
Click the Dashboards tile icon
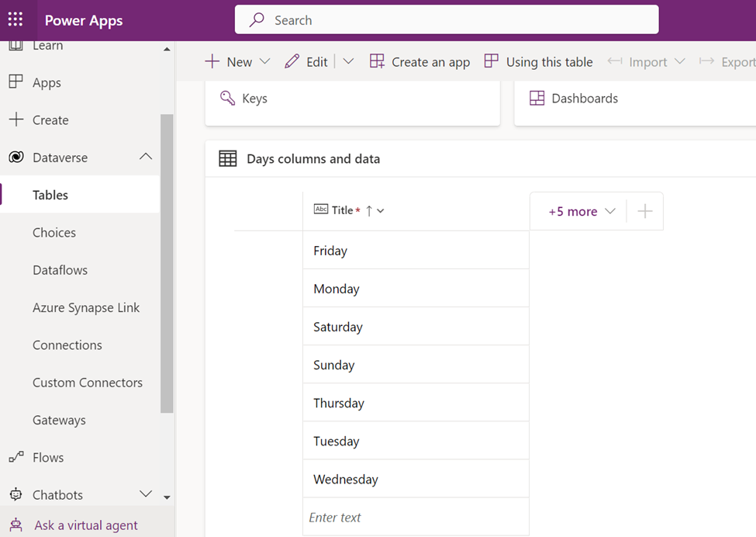[x=537, y=98]
